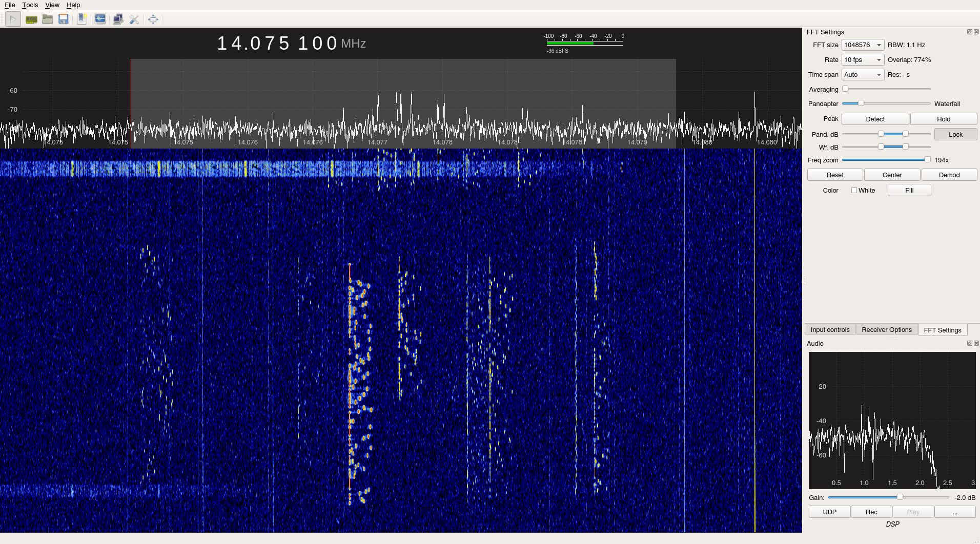
Task: Float the FFT Settings dock panel
Action: click(969, 32)
